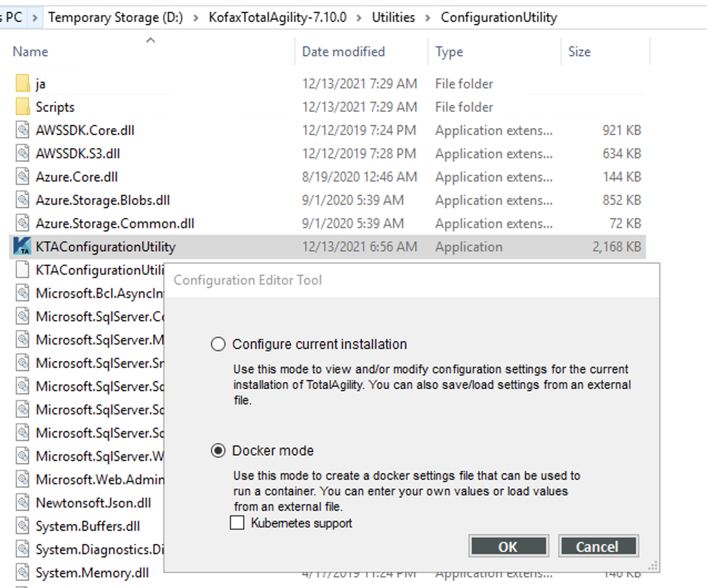This screenshot has height=588, width=707.
Task: Click System.Diagnostics.Di file icon
Action: 22,549
